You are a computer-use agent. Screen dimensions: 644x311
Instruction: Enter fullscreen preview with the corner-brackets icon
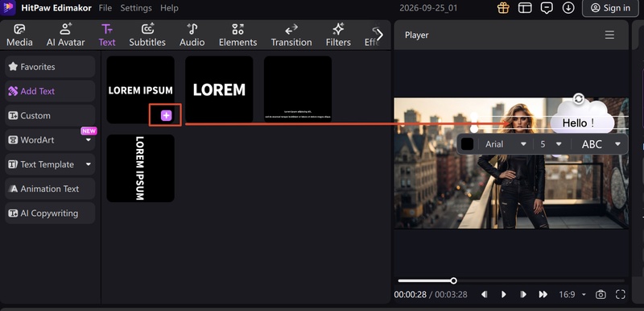click(621, 294)
